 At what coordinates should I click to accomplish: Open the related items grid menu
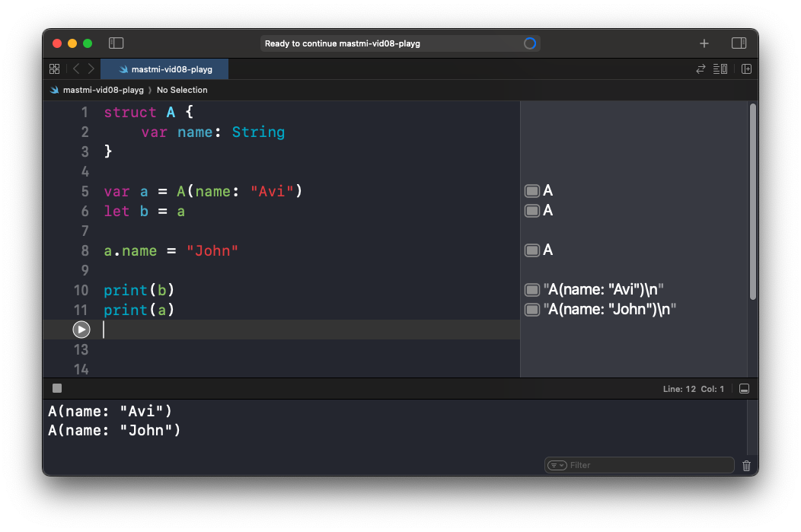coord(55,69)
